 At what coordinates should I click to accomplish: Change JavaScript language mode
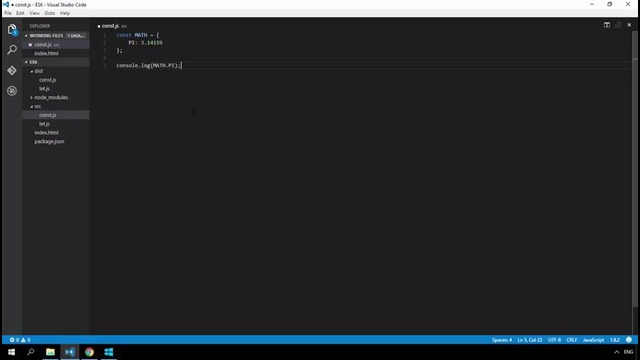593,340
